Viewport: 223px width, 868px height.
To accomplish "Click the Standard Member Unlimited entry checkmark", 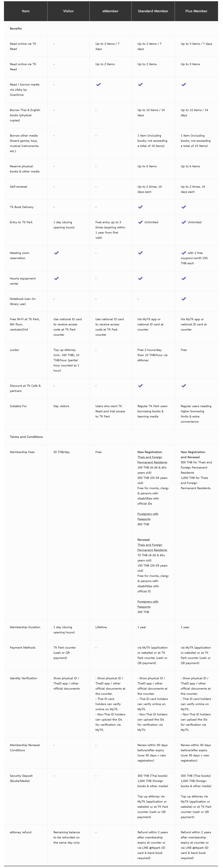I will 140,222.
